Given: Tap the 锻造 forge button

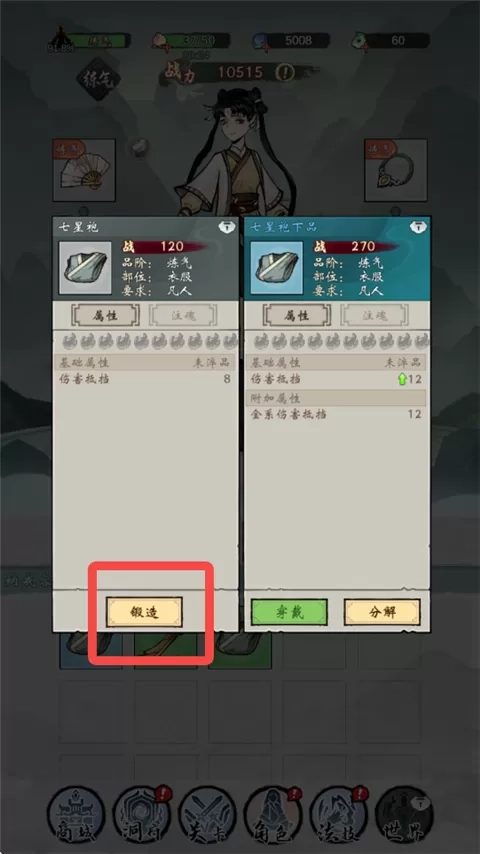Looking at the screenshot, I should 144,612.
